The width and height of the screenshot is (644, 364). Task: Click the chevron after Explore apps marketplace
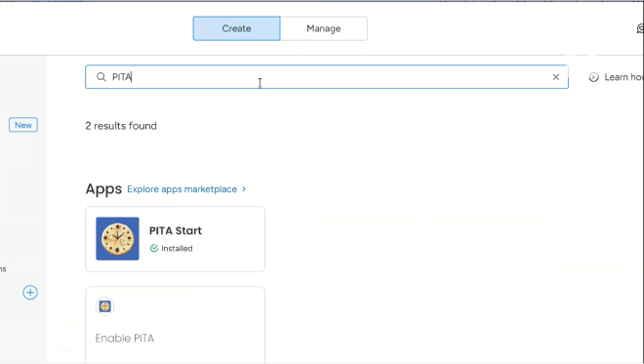[x=244, y=189]
